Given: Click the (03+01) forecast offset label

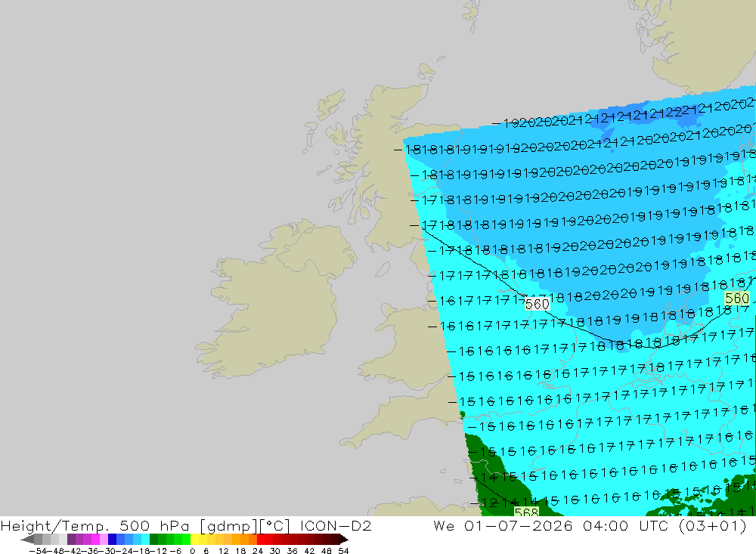Looking at the screenshot, I should coord(713,525).
